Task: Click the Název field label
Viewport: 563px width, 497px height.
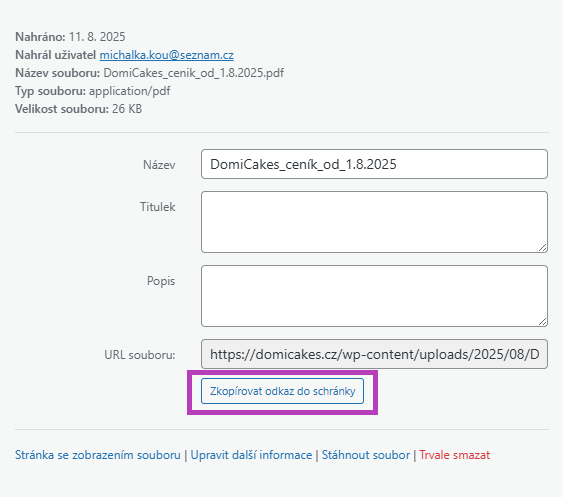Action: click(x=159, y=165)
